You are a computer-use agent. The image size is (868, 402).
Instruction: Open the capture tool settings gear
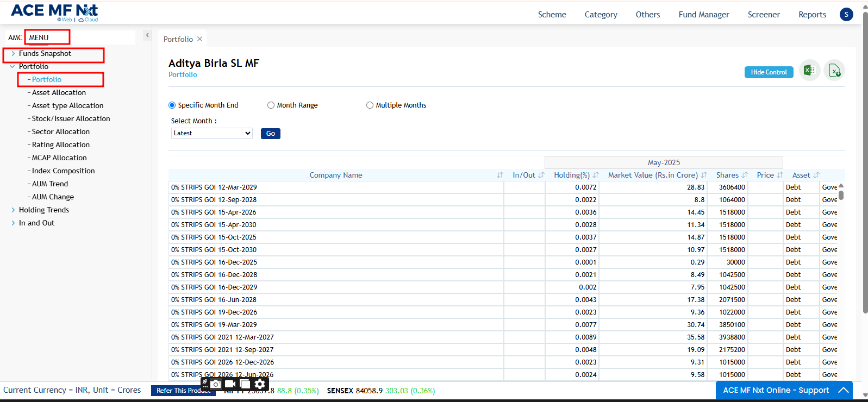coord(260,384)
